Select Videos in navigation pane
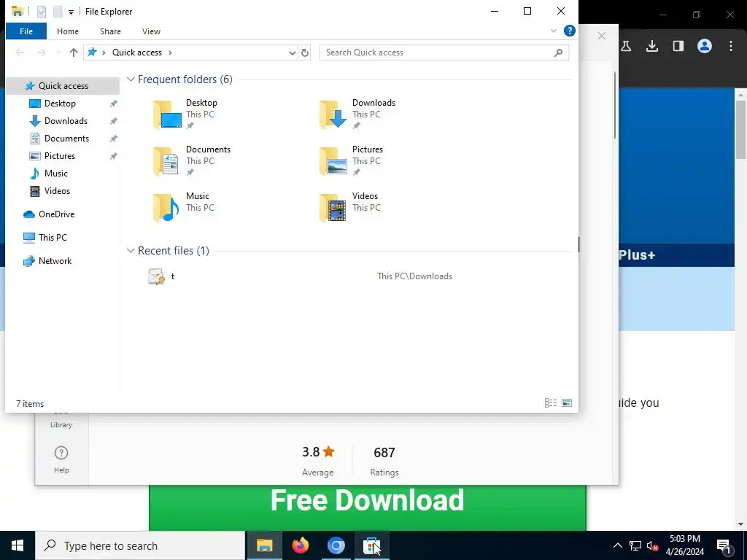The image size is (747, 560). pos(57,191)
